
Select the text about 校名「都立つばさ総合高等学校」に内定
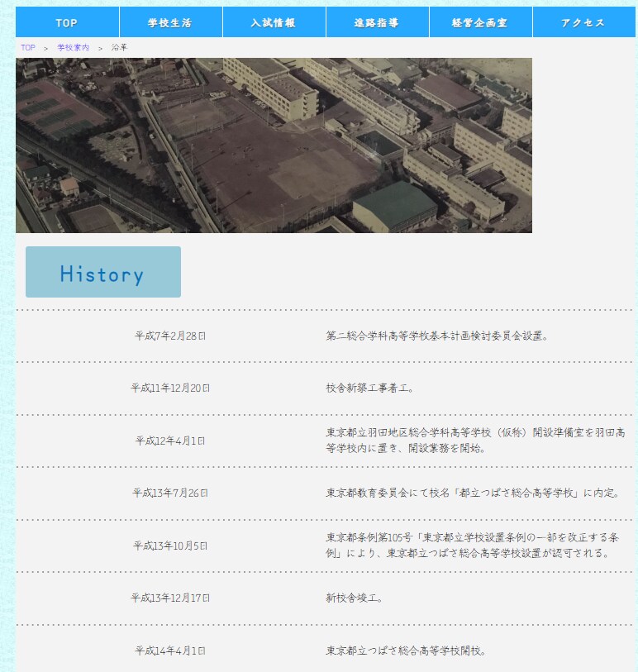click(x=473, y=493)
